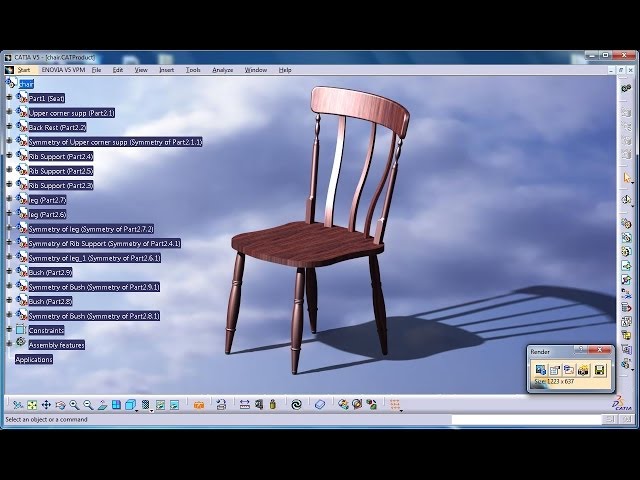Open the Help menu
This screenshot has width=640, height=480.
285,70
